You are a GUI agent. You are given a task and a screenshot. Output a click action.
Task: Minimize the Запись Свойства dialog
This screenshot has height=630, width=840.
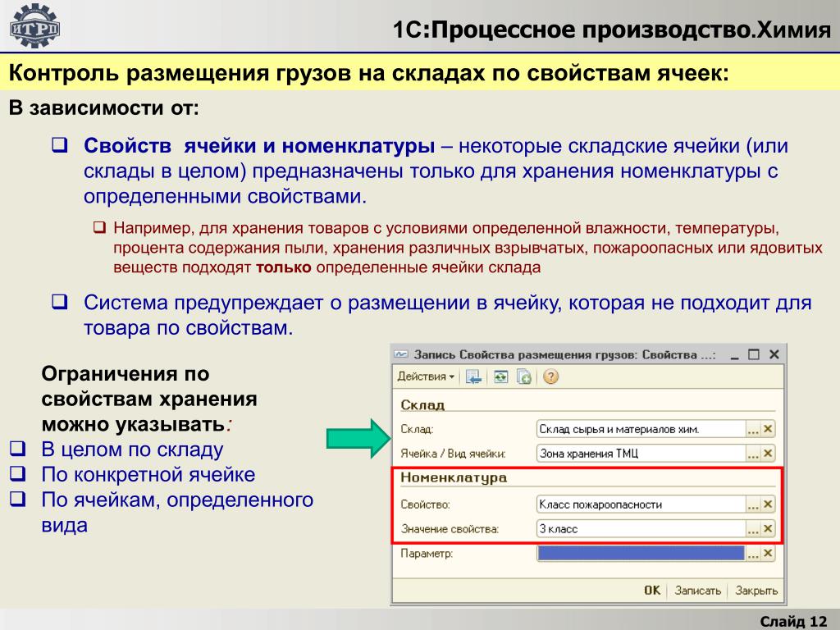pos(734,354)
